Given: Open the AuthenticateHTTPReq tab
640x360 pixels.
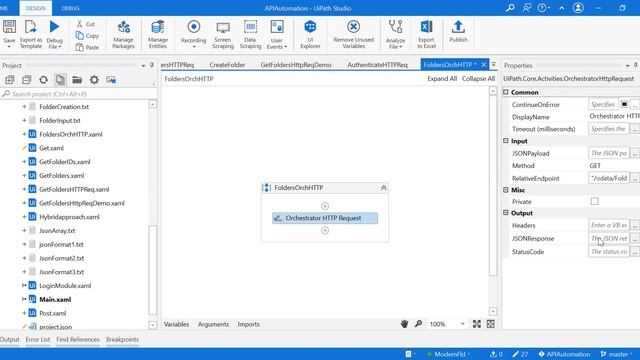Looking at the screenshot, I should tap(378, 64).
